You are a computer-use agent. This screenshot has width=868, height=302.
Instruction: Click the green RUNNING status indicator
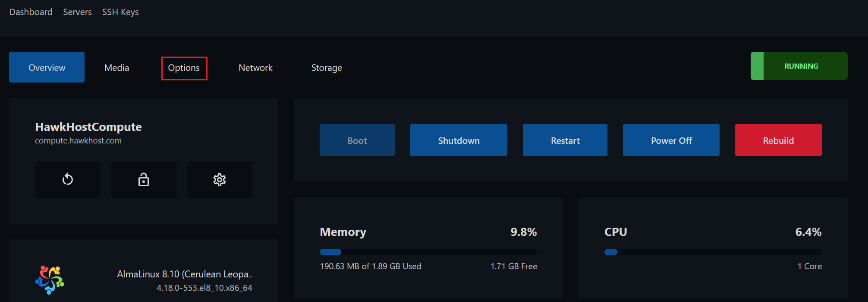click(799, 66)
